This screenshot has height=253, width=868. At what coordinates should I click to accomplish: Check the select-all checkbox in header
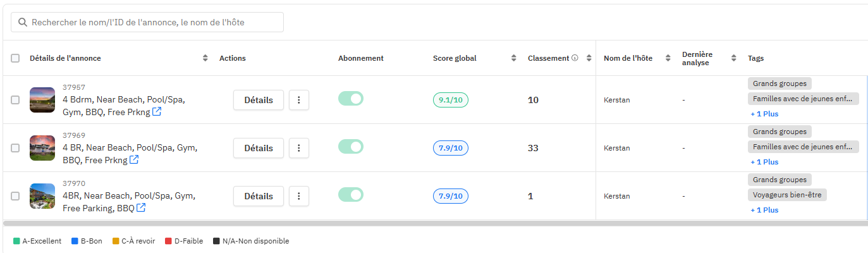(15, 58)
